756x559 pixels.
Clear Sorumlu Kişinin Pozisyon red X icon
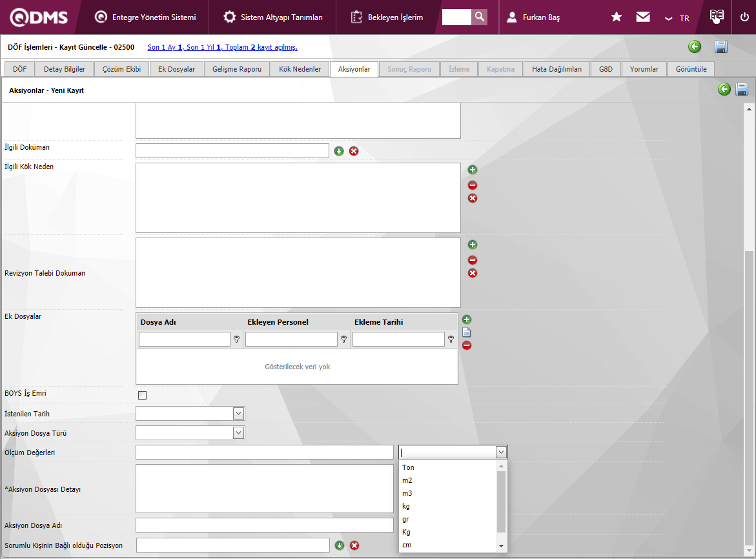[x=354, y=545]
